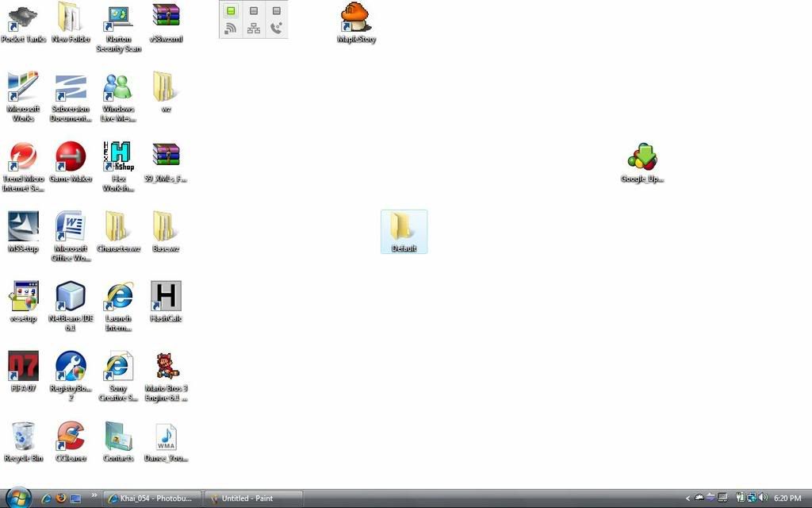
Task: Click the power plug tray icon
Action: pyautogui.click(x=740, y=498)
